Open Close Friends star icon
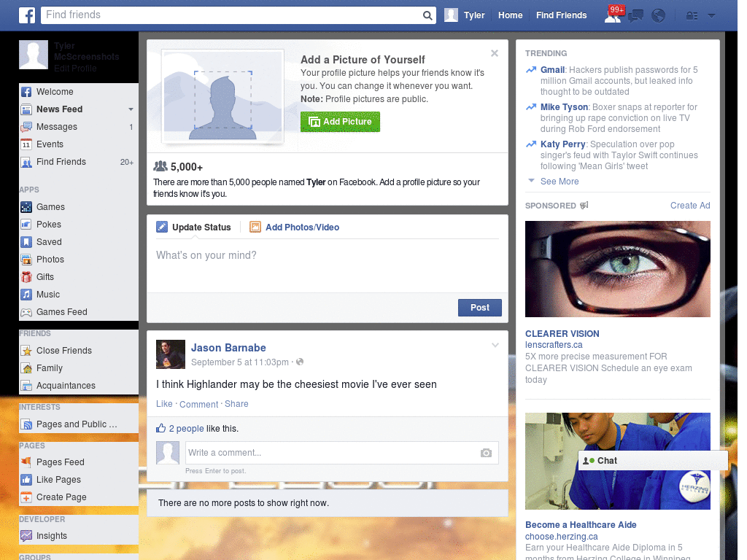Viewport: 747px width, 560px height. click(26, 351)
